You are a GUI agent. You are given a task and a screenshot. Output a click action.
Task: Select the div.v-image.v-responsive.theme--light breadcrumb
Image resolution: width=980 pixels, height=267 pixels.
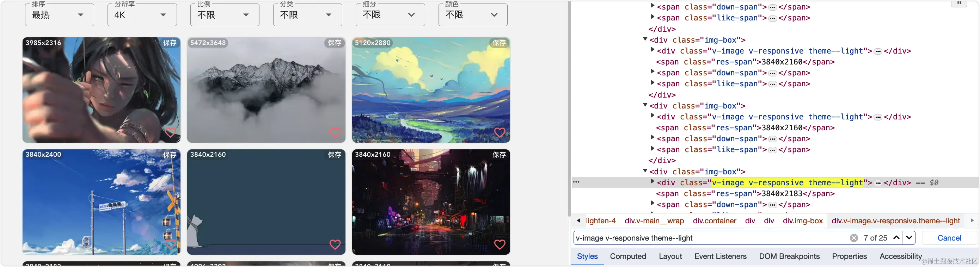895,221
